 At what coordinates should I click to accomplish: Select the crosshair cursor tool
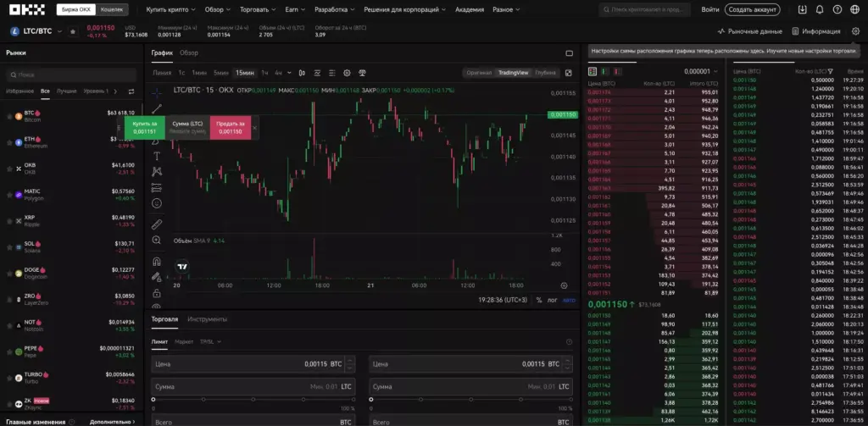click(x=157, y=92)
